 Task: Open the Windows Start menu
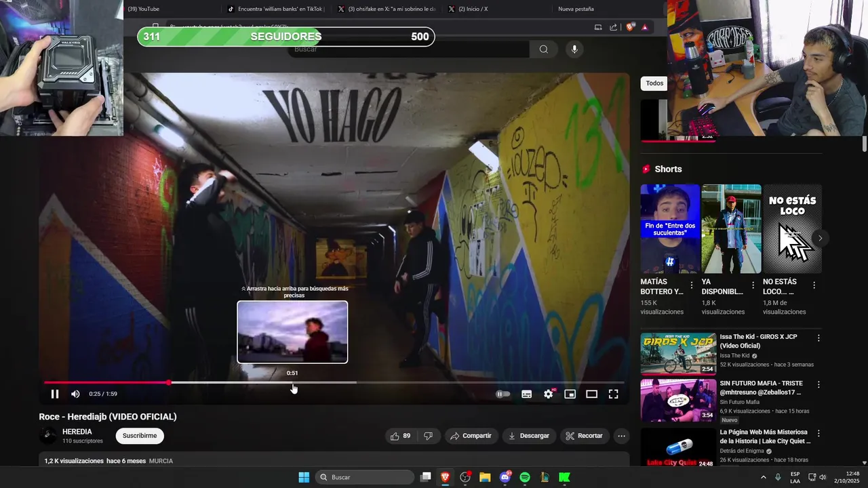pyautogui.click(x=304, y=477)
